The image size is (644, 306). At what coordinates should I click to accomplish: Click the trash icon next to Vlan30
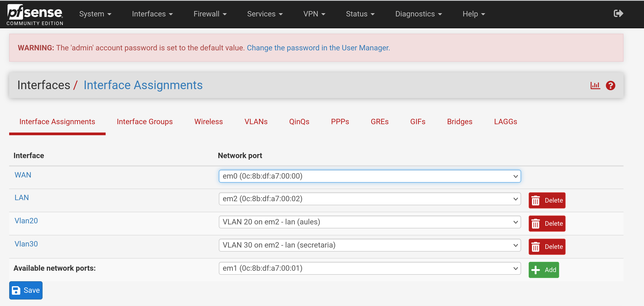pos(536,246)
